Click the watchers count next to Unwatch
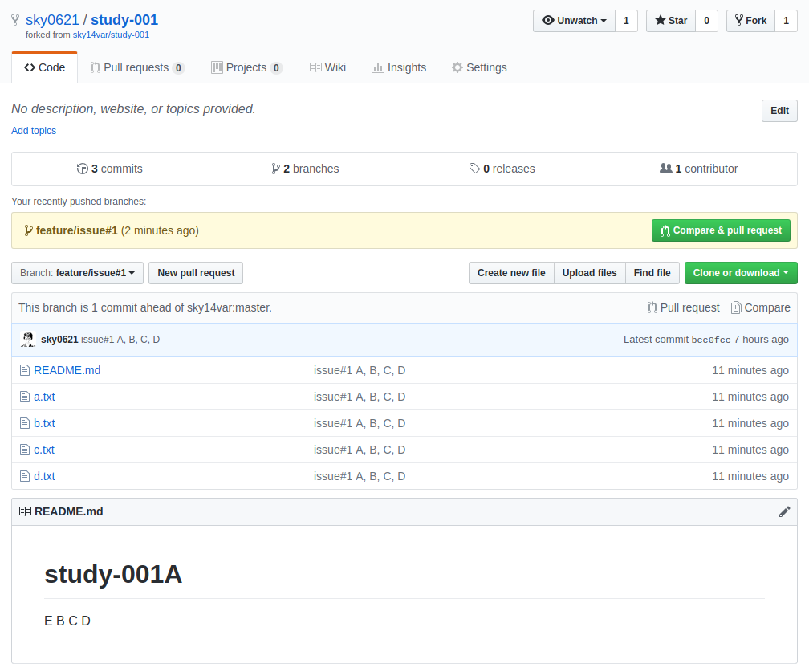This screenshot has width=809, height=672. [626, 21]
